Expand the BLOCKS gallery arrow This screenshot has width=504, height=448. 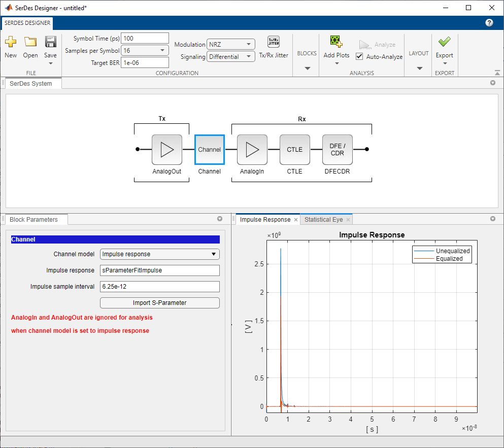pos(307,68)
